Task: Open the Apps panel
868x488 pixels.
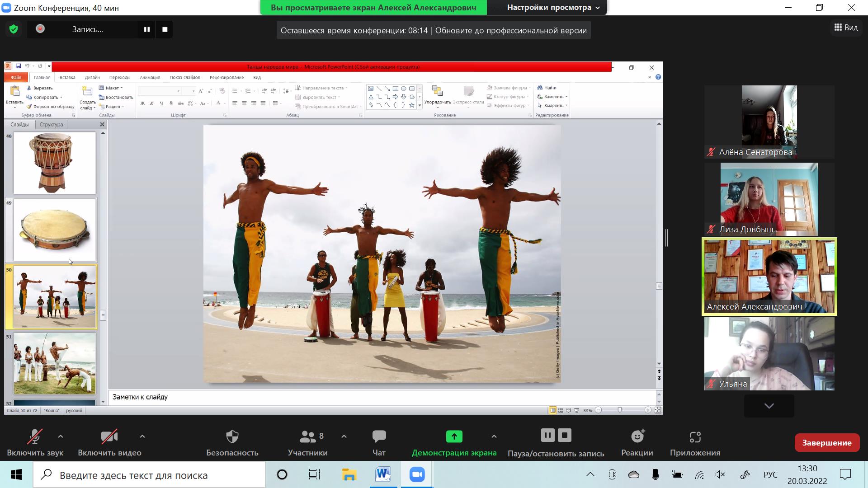Action: click(x=695, y=436)
